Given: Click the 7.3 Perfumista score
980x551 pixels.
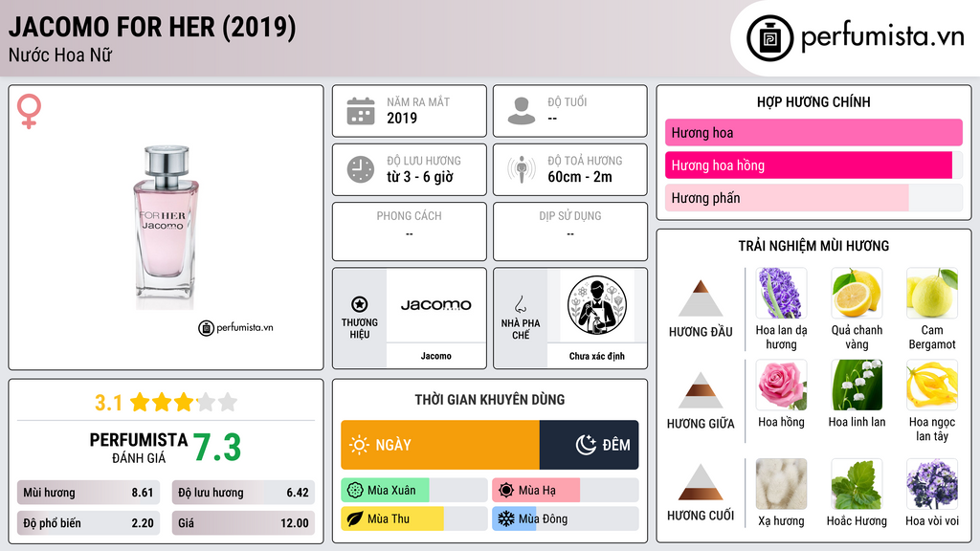Looking at the screenshot, I should pyautogui.click(x=216, y=448).
